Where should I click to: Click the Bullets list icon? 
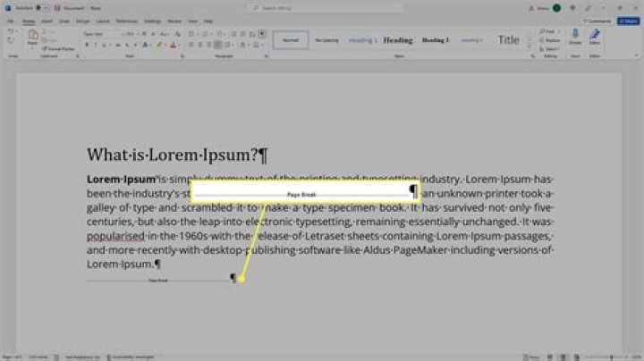point(191,34)
